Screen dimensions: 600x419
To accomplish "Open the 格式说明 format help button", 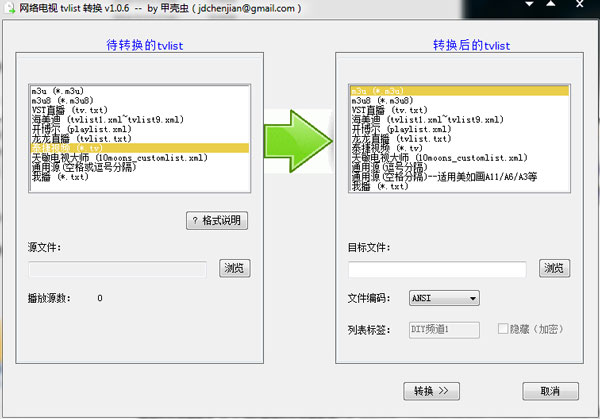I will point(217,220).
